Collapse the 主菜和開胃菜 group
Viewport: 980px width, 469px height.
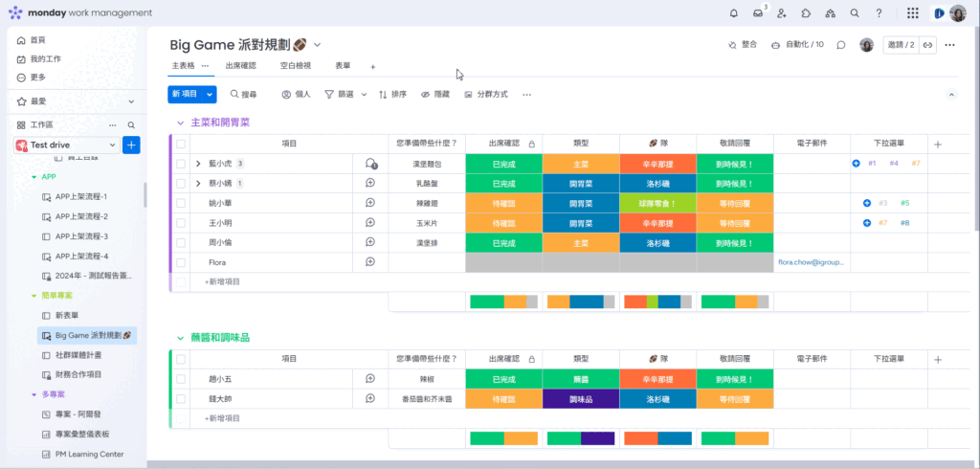180,123
